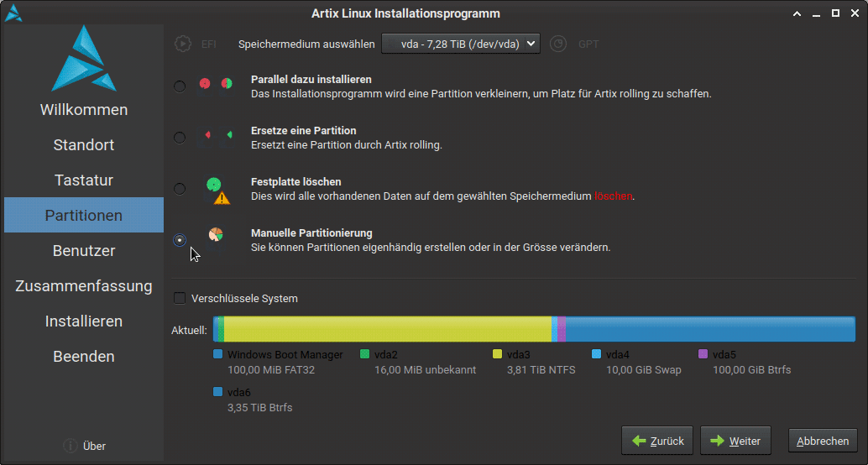
Task: Click the Abbrechen button
Action: tap(823, 441)
